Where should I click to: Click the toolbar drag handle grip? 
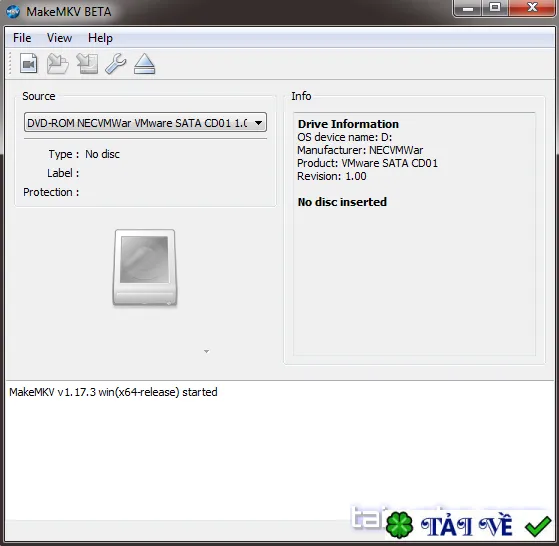(10, 64)
